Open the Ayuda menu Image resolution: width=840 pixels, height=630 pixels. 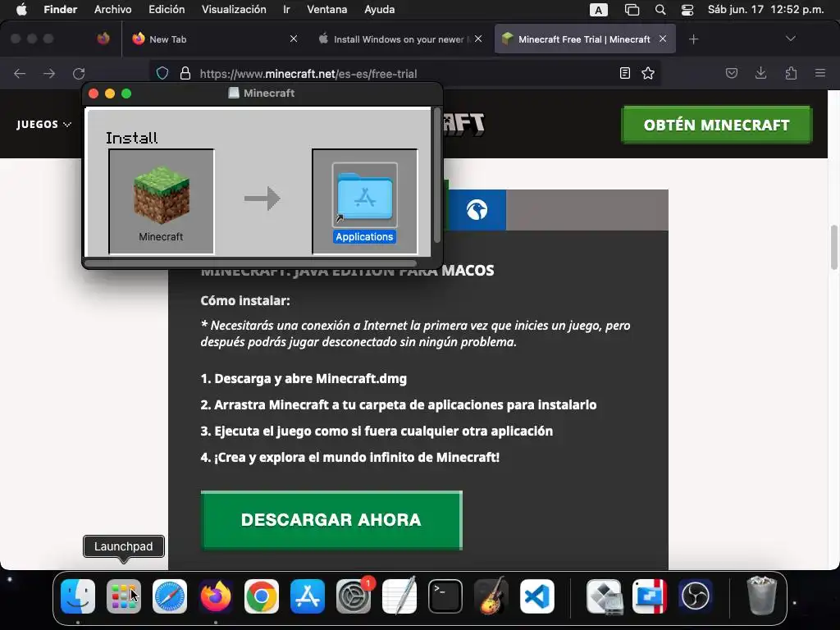click(x=380, y=10)
